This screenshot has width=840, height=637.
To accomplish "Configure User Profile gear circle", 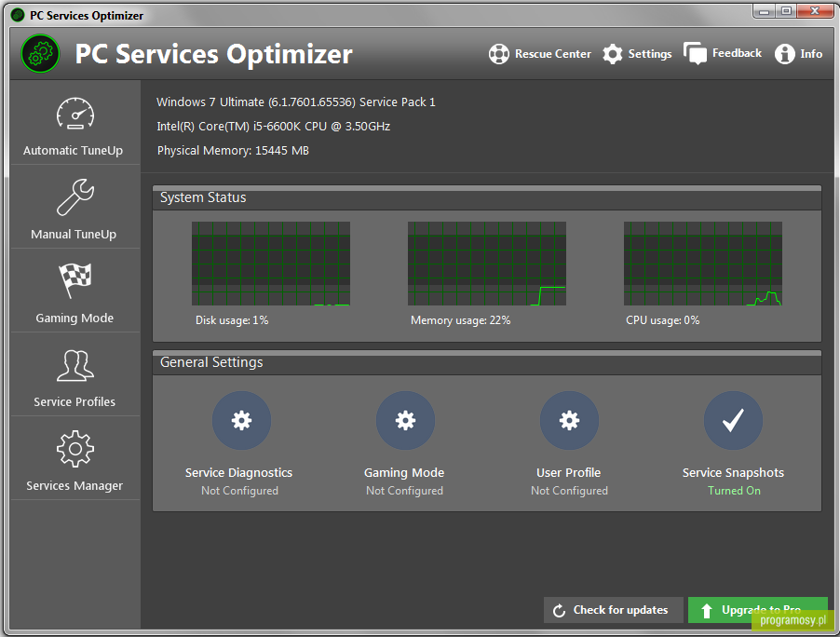I will tap(569, 421).
